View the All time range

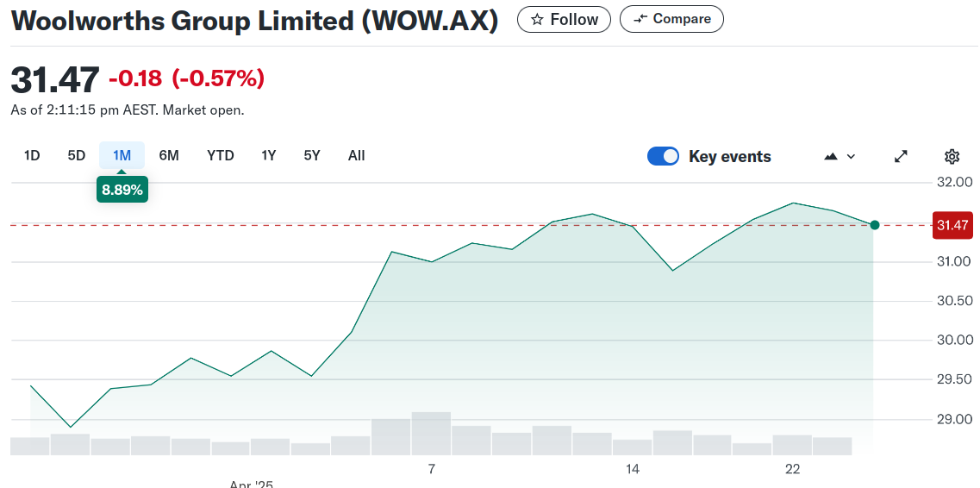357,156
